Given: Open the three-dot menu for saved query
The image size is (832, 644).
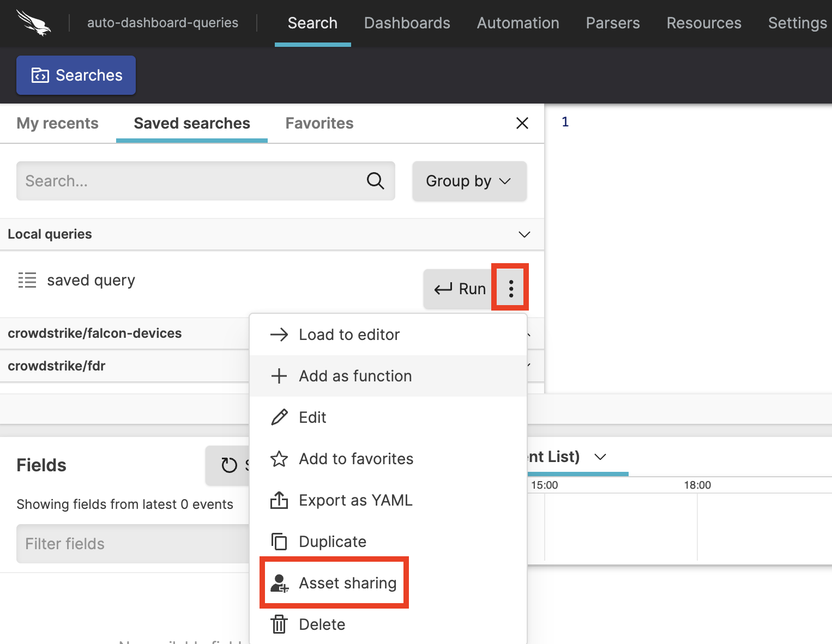Looking at the screenshot, I should tap(510, 288).
